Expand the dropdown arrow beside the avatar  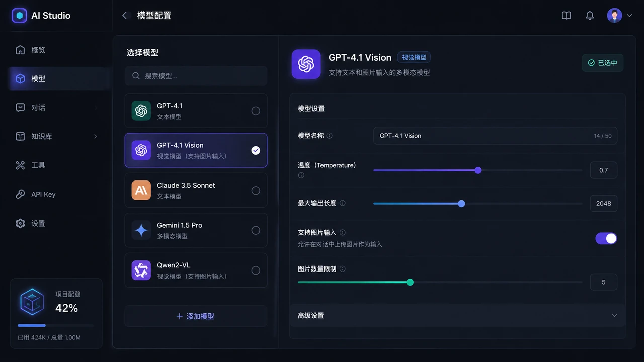[629, 16]
